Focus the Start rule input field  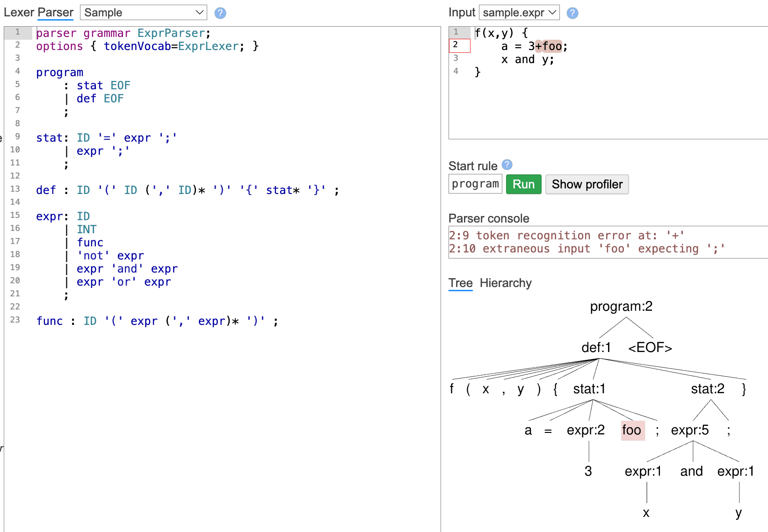pos(475,184)
